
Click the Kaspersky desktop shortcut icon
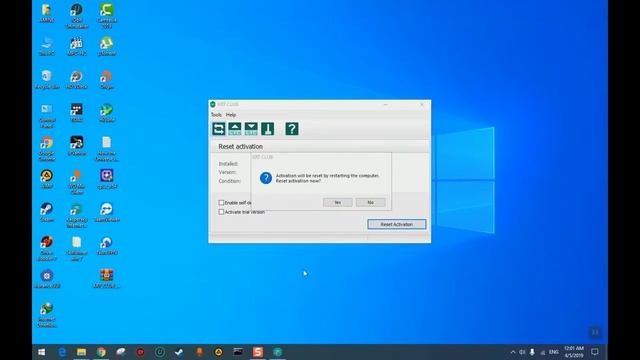click(77, 215)
